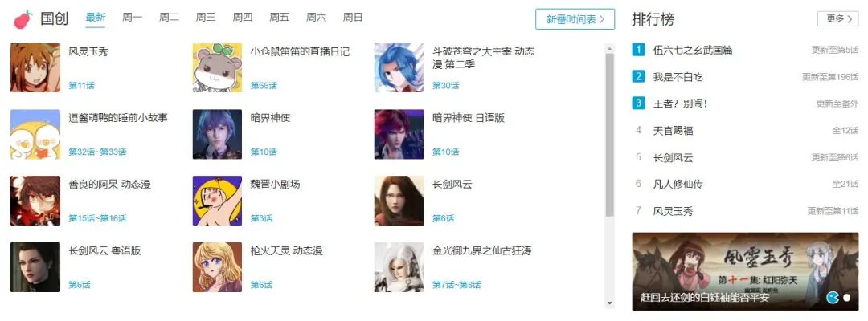The height and width of the screenshot is (321, 868).
Task: Open the 金光御九界之仙古狂涛 cover thumbnail
Action: (x=399, y=267)
